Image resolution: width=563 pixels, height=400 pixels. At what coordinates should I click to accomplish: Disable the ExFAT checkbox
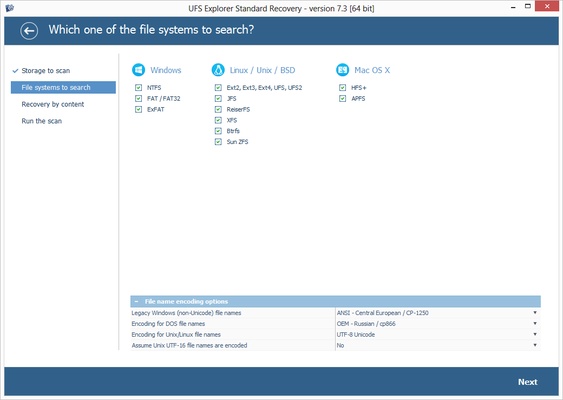point(139,110)
